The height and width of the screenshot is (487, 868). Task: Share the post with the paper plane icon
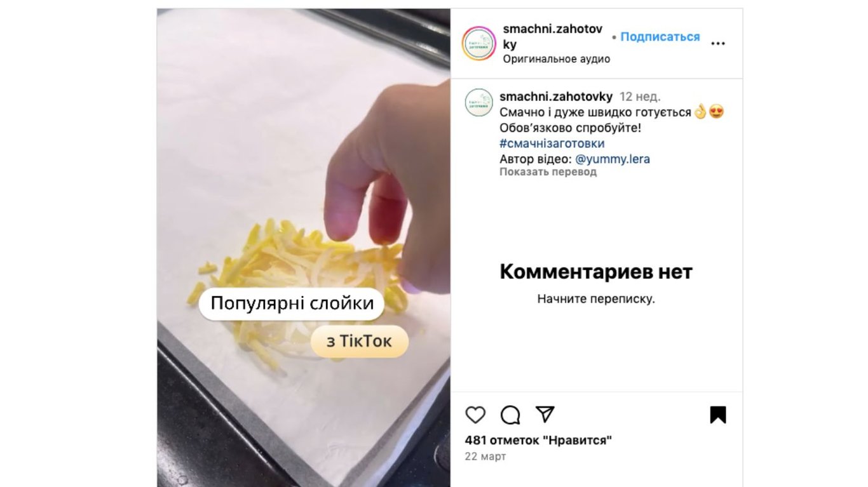point(545,415)
